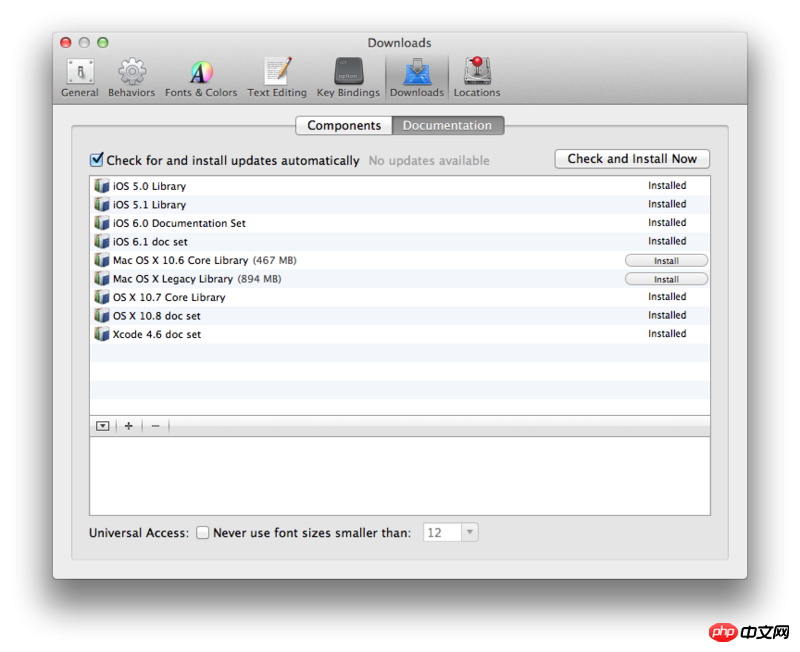Click the Mac OS X 10.6 Core Library icon
The image size is (800, 652).
click(102, 260)
